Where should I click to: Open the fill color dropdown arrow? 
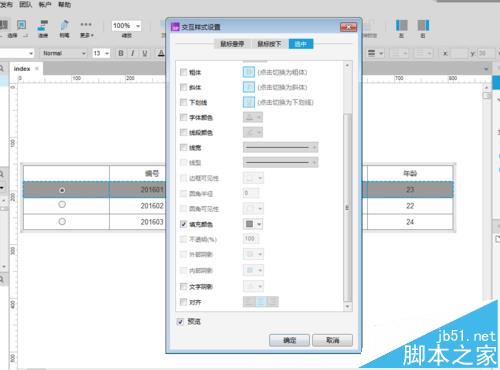coord(259,224)
